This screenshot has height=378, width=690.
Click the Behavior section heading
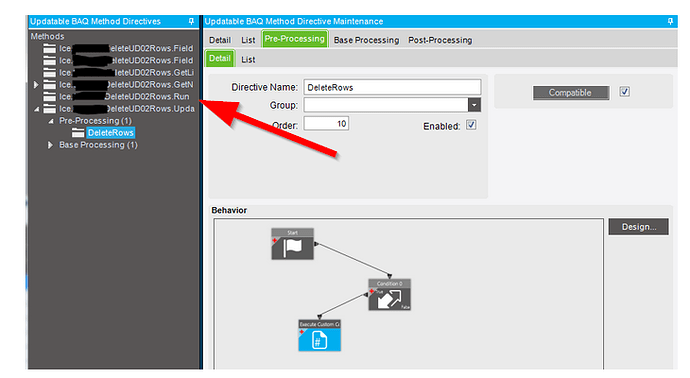pyautogui.click(x=229, y=210)
